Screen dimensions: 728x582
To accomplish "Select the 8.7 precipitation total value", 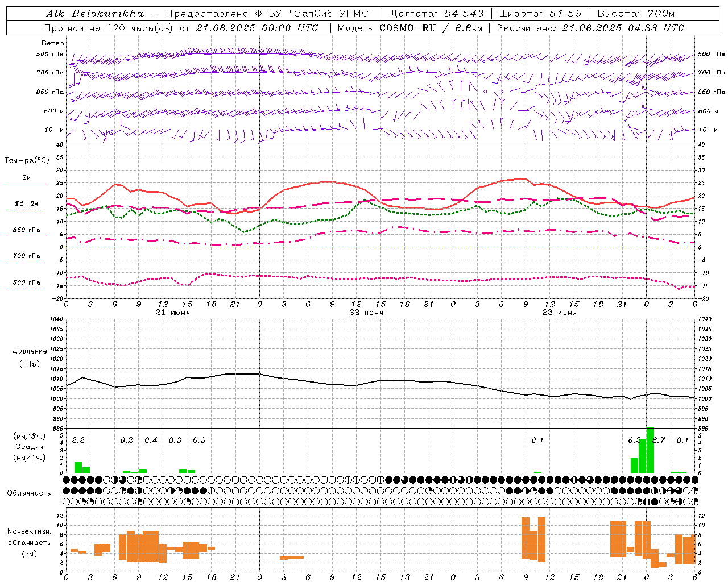I will pos(659,440).
